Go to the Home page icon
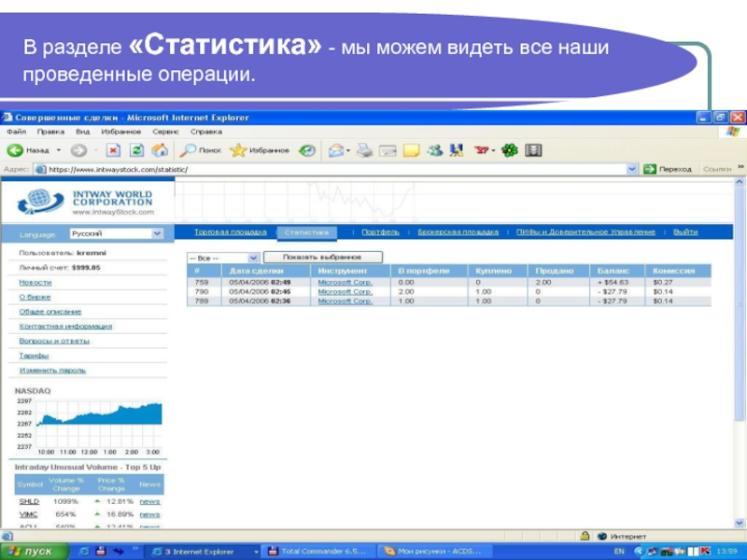 tap(159, 150)
